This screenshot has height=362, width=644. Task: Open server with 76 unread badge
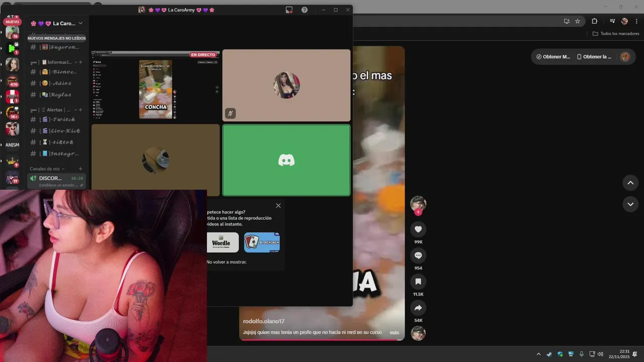point(12,33)
